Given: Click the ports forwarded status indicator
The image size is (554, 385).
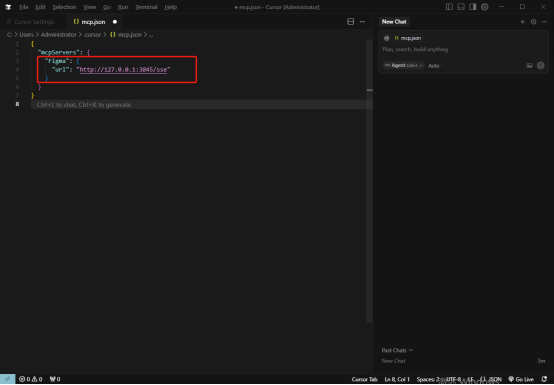Looking at the screenshot, I should [x=55, y=379].
